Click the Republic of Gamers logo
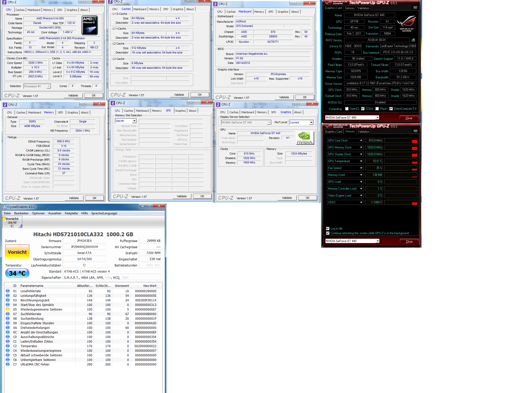This screenshot has width=532, height=393. point(406,24)
